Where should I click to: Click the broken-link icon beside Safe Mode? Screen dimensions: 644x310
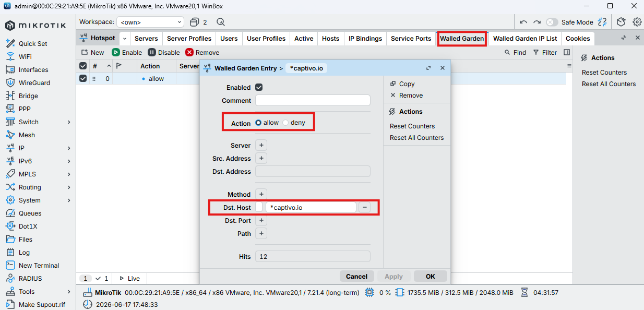tap(602, 22)
